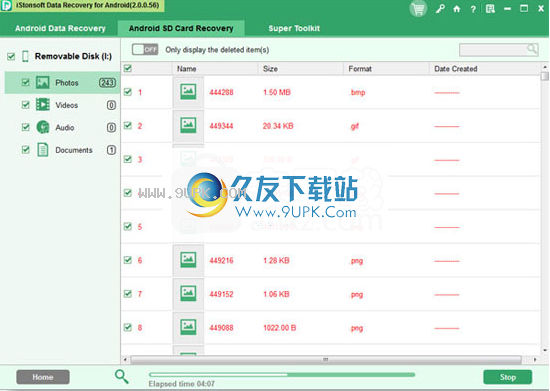Click the Documents category icon
This screenshot has width=550, height=391.
pos(43,150)
